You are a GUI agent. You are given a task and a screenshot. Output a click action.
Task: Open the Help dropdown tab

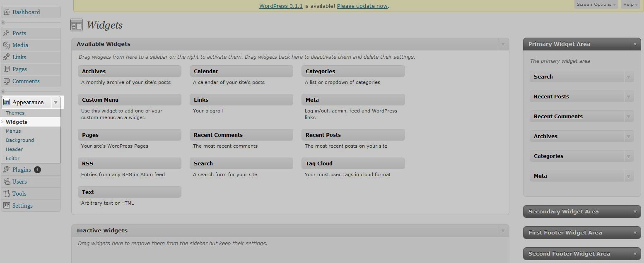(630, 5)
